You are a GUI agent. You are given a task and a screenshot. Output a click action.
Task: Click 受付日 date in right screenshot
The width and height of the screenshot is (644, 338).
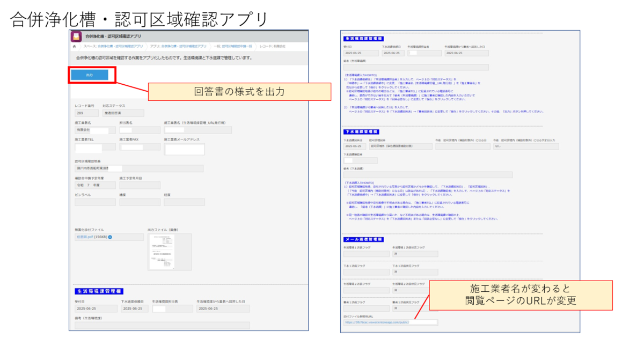tap(361, 53)
